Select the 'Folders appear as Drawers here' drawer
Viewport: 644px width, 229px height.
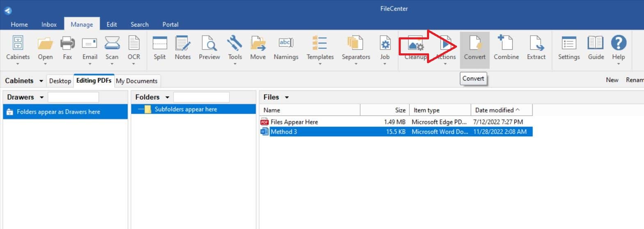[66, 112]
